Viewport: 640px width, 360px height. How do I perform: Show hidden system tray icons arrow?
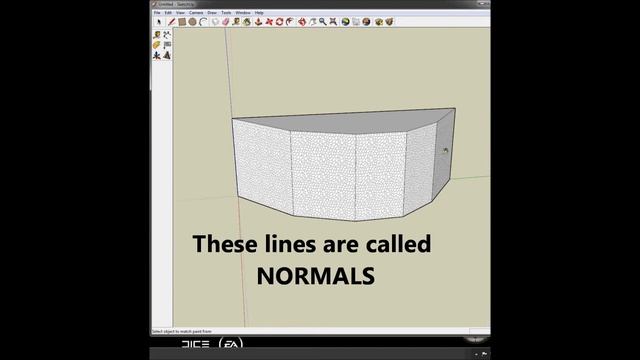pyautogui.click(x=476, y=354)
